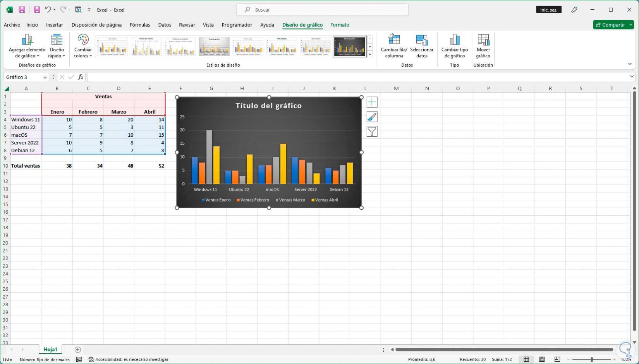Select the dark chart style thumbnail

tap(350, 46)
